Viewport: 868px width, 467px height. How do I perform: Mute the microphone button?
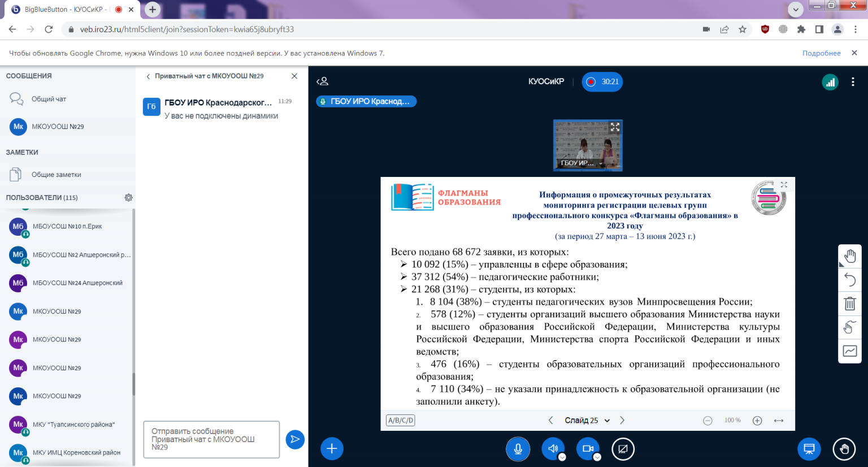pyautogui.click(x=518, y=449)
